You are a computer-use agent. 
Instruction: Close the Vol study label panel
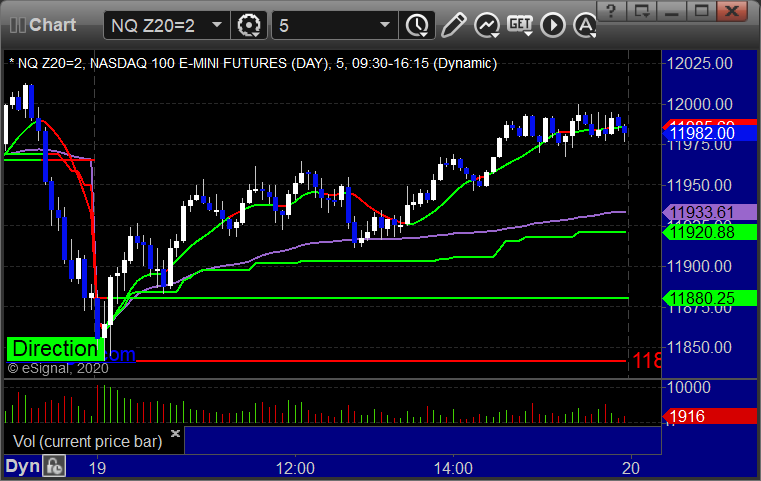pos(176,433)
